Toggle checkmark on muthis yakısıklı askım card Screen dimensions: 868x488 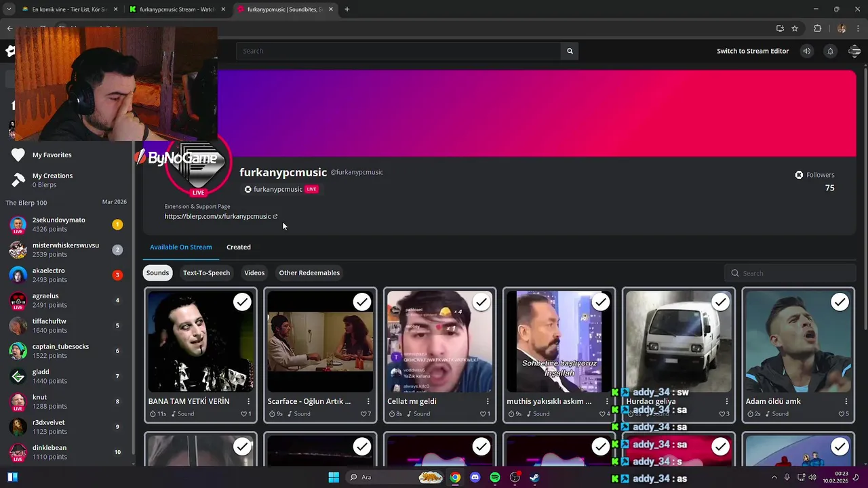click(x=601, y=302)
